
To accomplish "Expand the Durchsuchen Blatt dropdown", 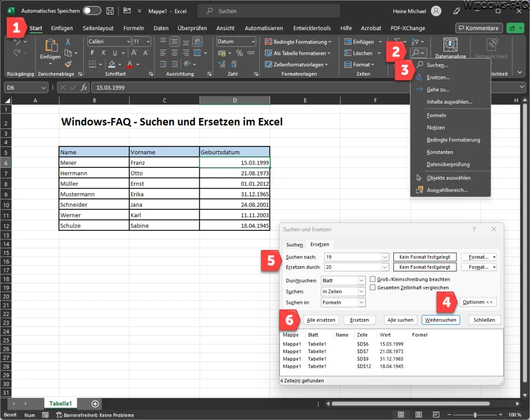I will pyautogui.click(x=361, y=281).
